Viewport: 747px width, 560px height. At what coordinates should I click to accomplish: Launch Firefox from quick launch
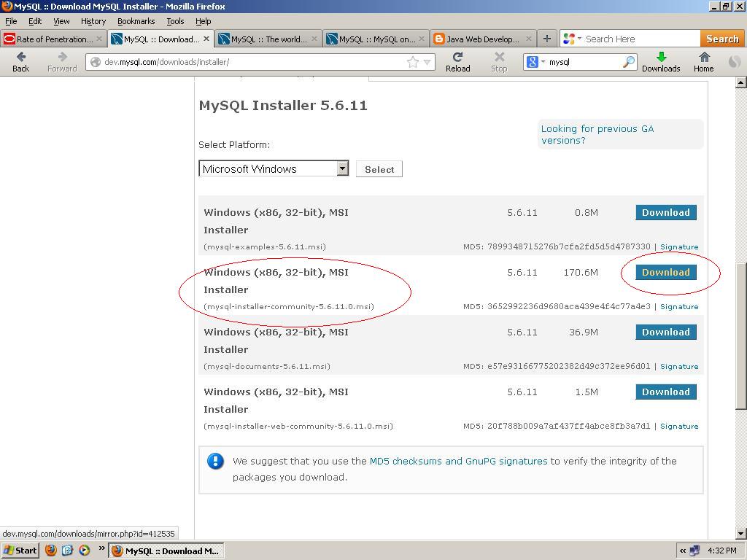click(51, 551)
